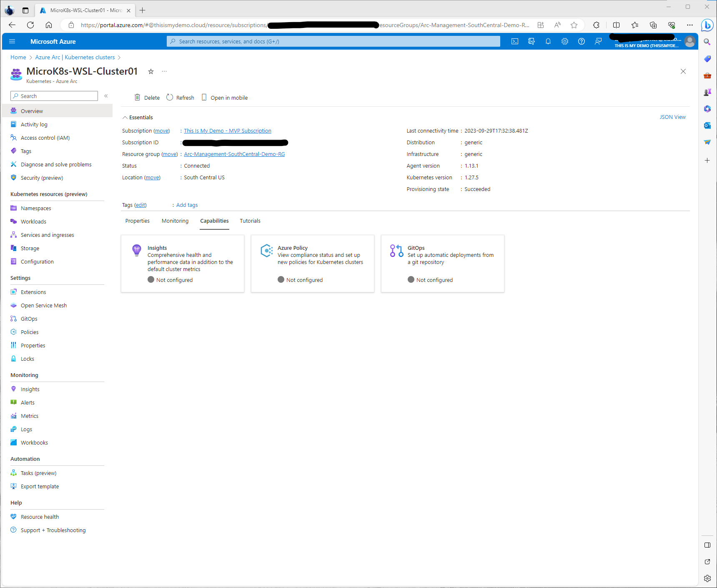Click the Add tags link
Screen dimensions: 717x588
click(x=187, y=205)
